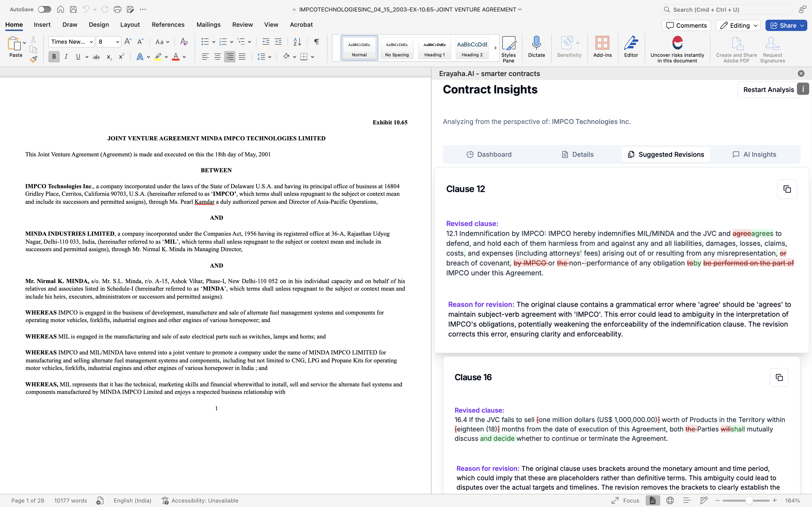Viewport: 812px width, 507px height.
Task: Open the Editing mode dropdown
Action: point(738,26)
